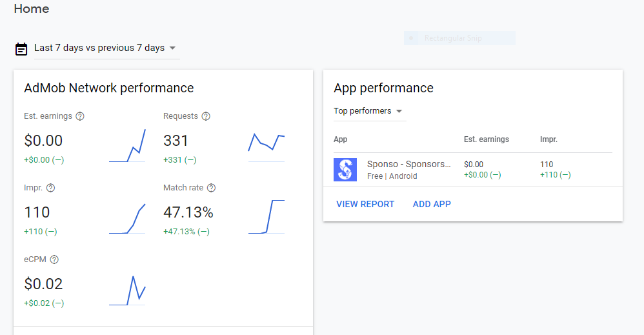
Task: Click the calendar icon beside date range
Action: tap(21, 48)
